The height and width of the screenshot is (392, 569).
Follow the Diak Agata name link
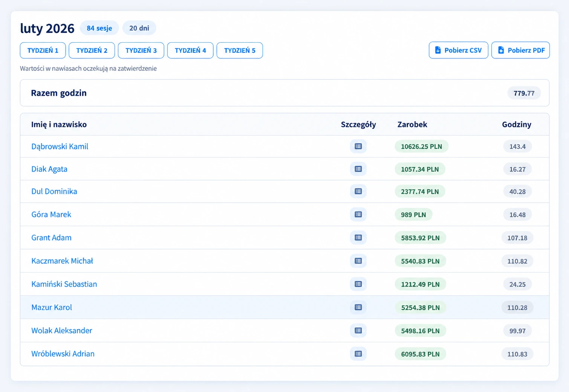pos(49,169)
